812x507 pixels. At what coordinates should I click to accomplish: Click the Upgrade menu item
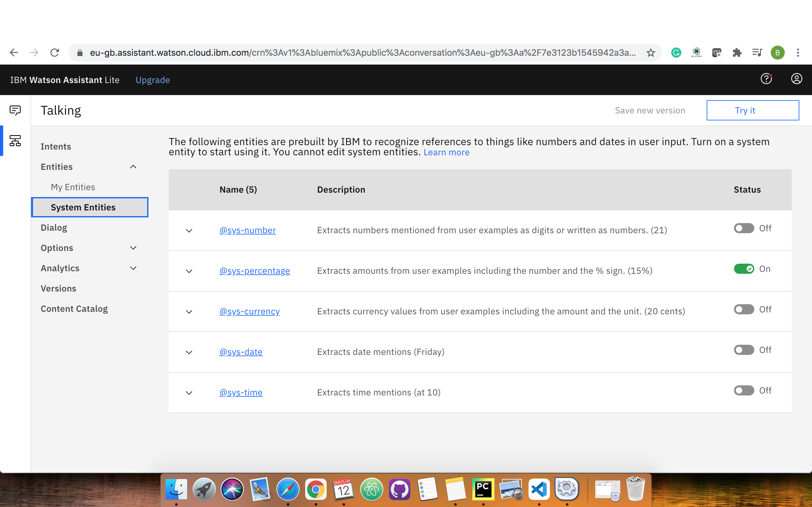[x=153, y=80]
